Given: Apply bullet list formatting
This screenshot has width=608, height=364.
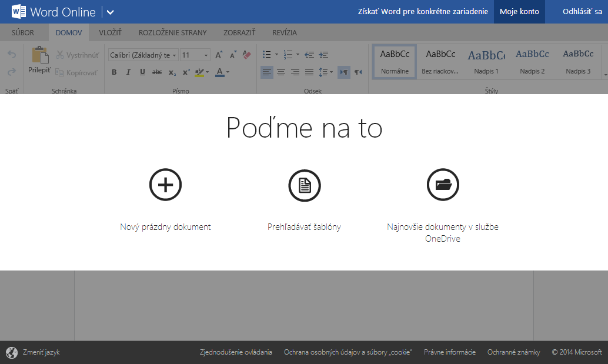Looking at the screenshot, I should [266, 54].
